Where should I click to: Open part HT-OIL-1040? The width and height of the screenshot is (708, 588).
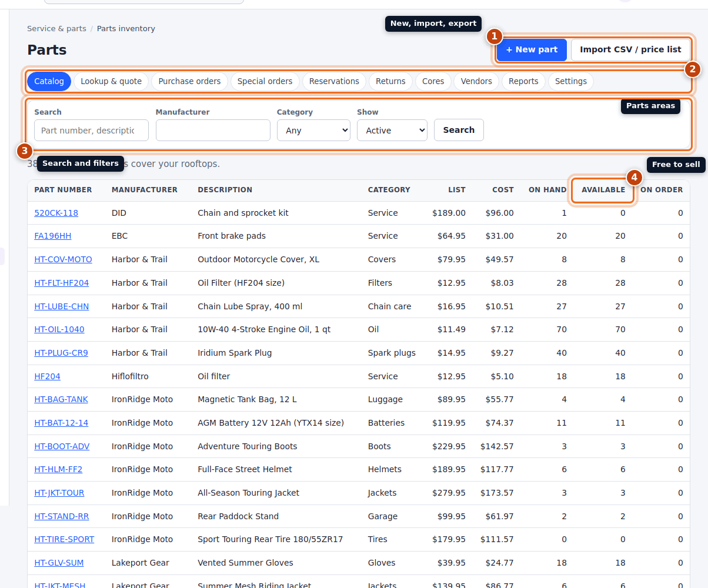(x=59, y=329)
